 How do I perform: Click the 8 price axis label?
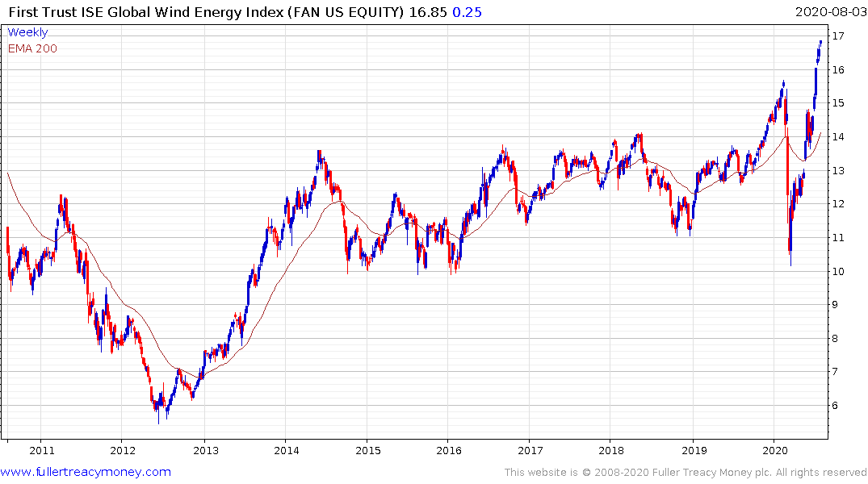[836, 338]
